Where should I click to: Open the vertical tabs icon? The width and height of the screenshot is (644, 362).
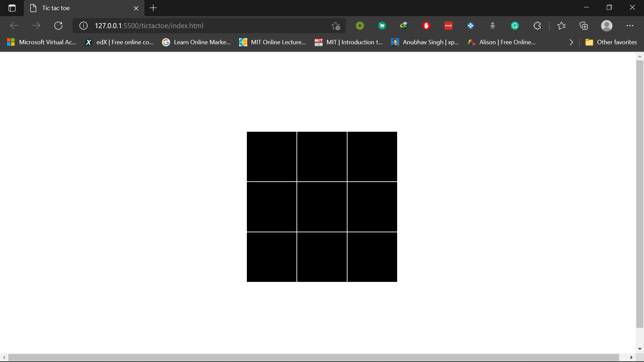[x=12, y=8]
